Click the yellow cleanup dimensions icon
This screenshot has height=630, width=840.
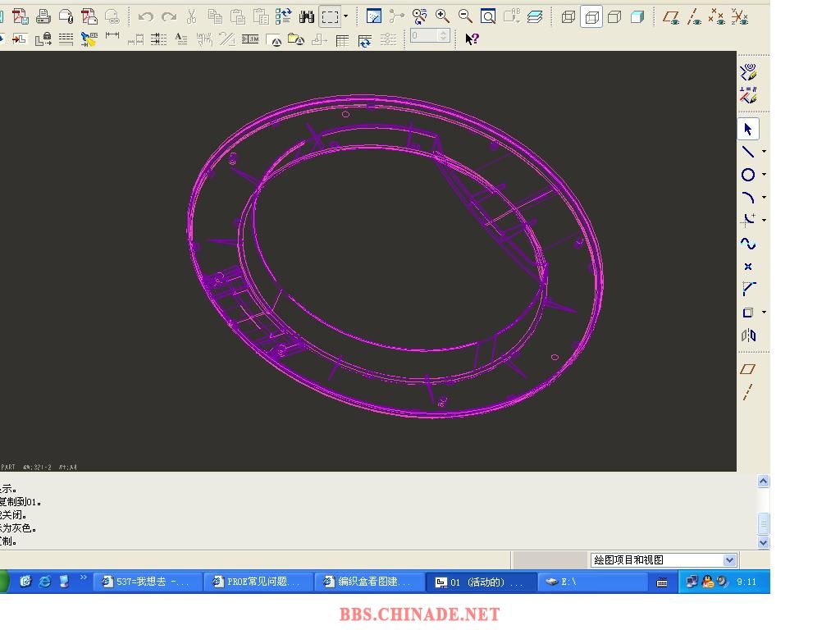(89, 39)
